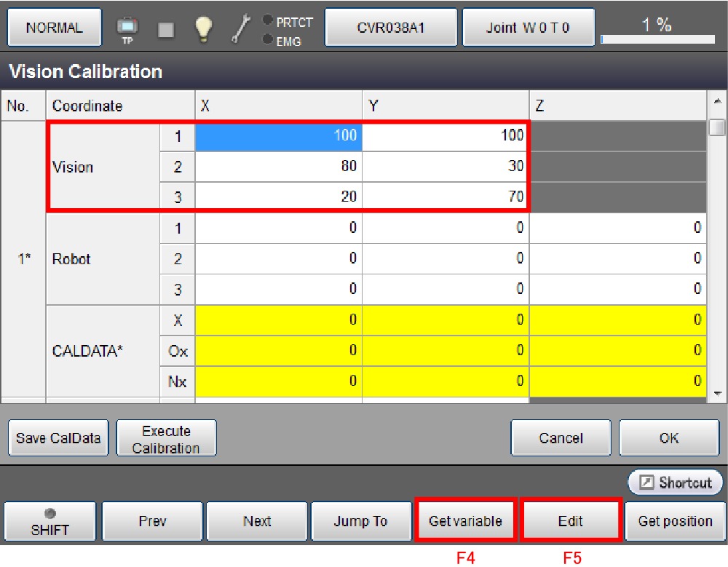Click the PRTCT indicator light

(268, 20)
